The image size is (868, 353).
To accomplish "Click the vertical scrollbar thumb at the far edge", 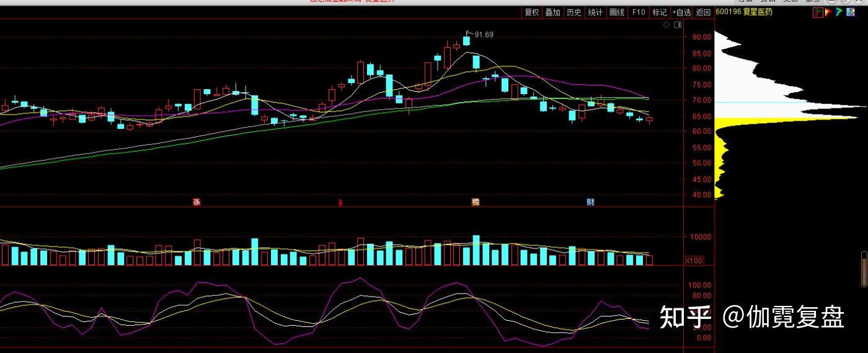I will (x=864, y=269).
